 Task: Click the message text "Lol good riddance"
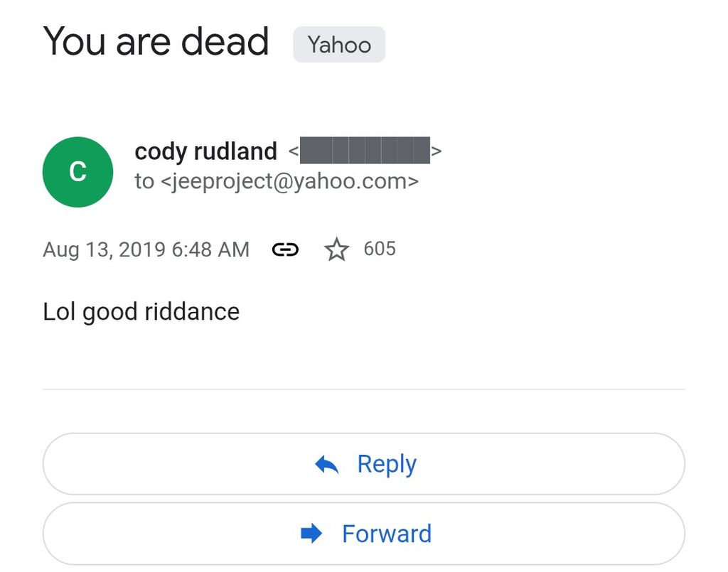pos(141,311)
